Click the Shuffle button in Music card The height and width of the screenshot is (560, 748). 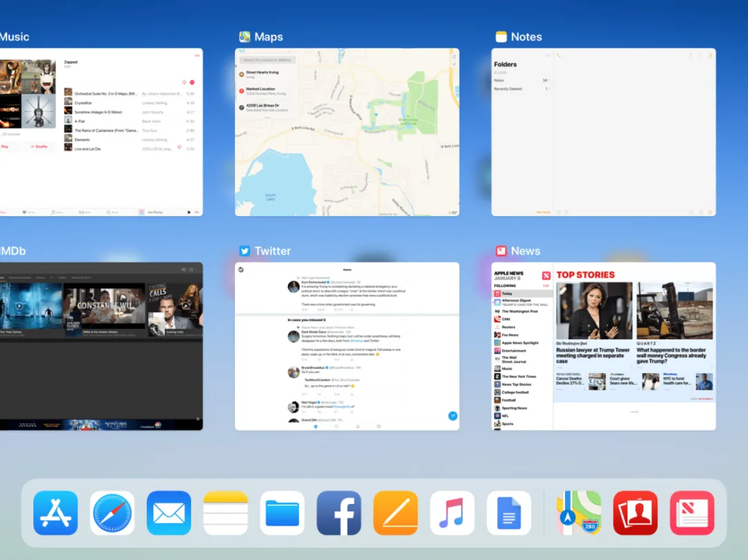(x=39, y=147)
